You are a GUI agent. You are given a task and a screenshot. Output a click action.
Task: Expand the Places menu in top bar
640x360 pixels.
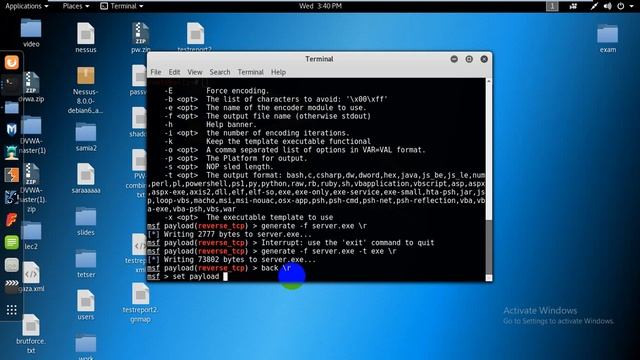(x=76, y=6)
